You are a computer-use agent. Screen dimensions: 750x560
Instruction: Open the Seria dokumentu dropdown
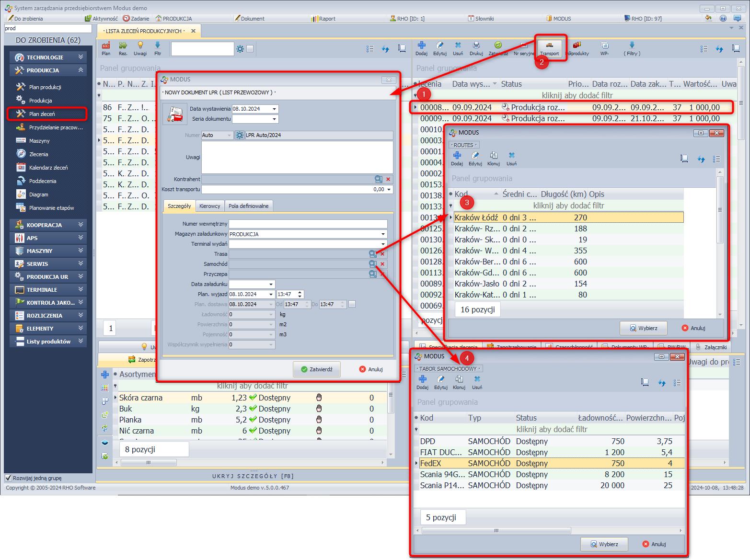pos(274,119)
